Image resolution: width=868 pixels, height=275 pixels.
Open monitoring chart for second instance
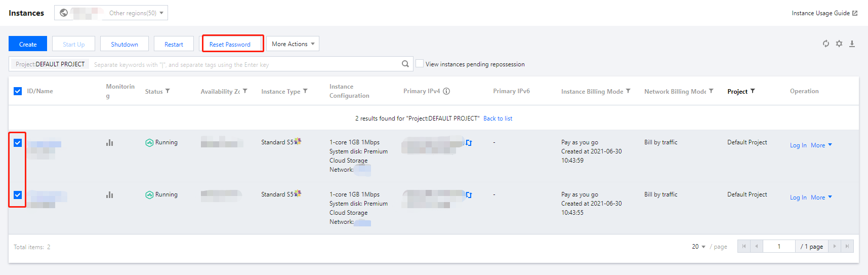coord(109,195)
